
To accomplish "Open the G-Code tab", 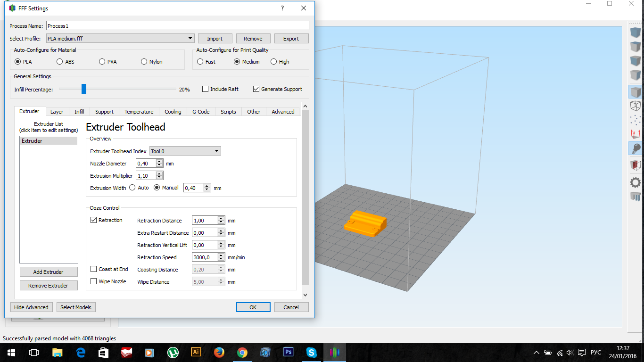I will pos(201,112).
